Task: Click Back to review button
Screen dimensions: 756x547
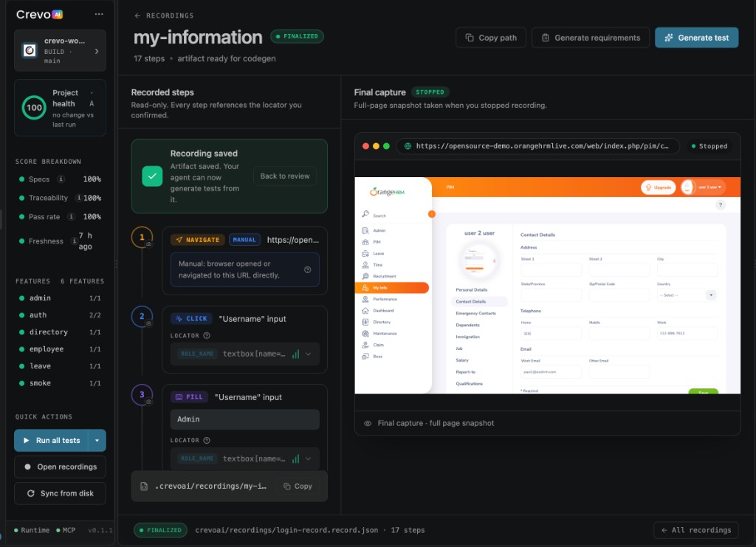Action: (x=285, y=176)
